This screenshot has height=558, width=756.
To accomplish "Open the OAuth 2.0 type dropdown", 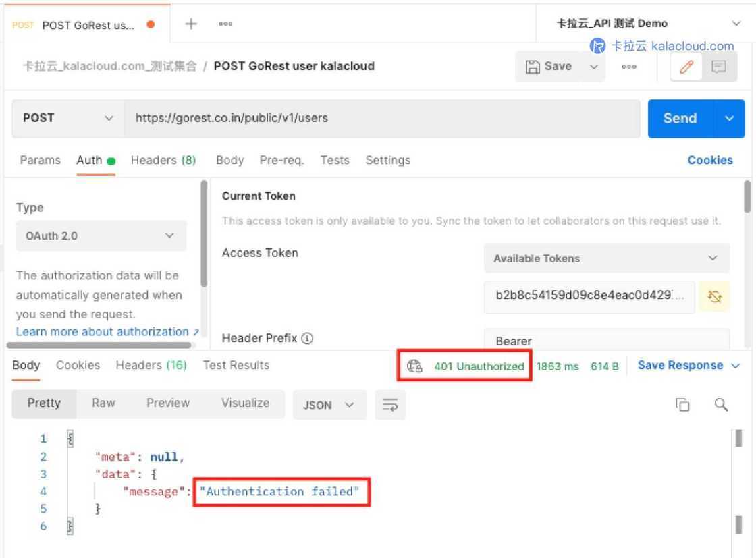I will pyautogui.click(x=101, y=235).
